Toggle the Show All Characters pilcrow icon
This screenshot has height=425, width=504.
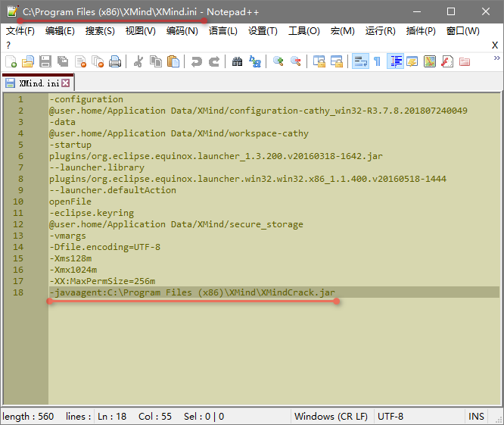point(378,61)
